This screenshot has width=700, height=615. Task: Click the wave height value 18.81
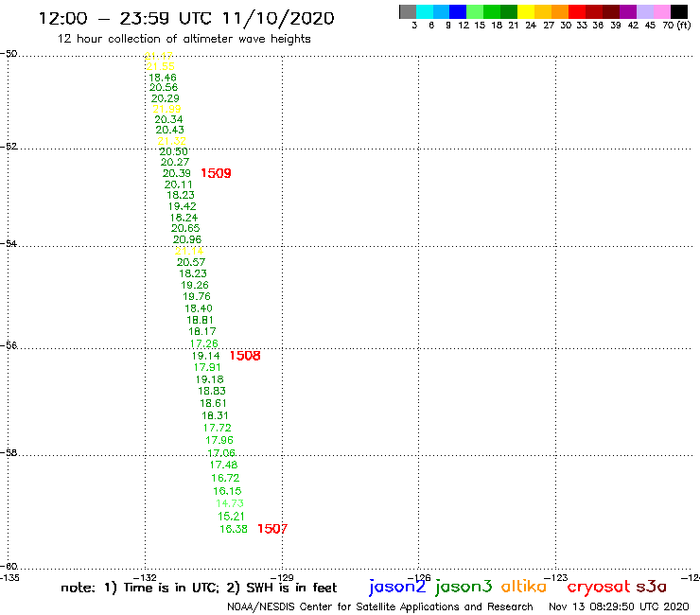coord(200,320)
